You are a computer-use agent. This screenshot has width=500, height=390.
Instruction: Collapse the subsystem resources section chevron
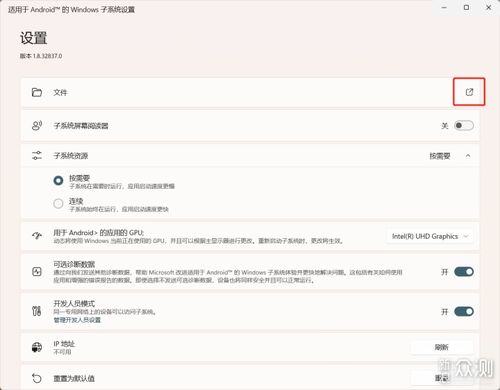coord(468,156)
